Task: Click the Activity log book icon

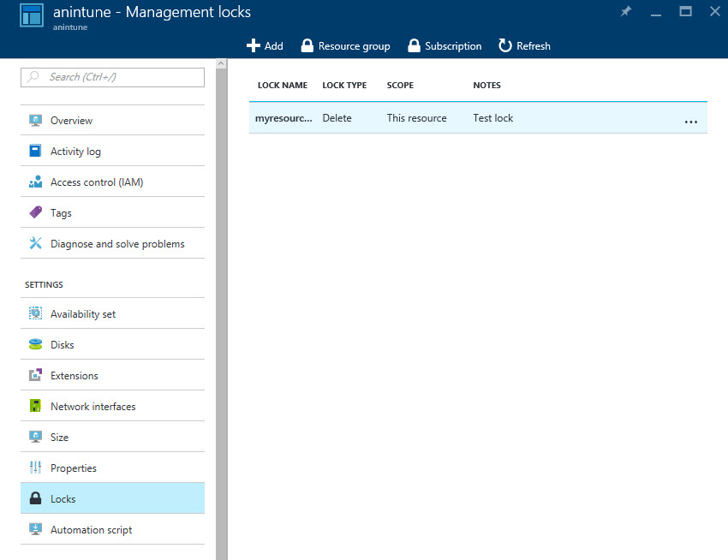Action: tap(35, 151)
